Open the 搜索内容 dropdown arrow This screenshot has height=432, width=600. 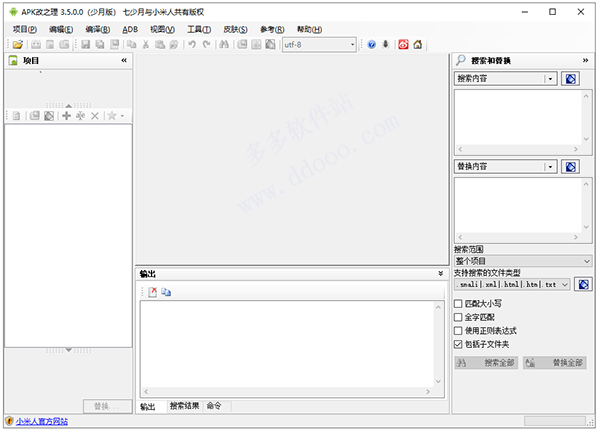click(551, 79)
